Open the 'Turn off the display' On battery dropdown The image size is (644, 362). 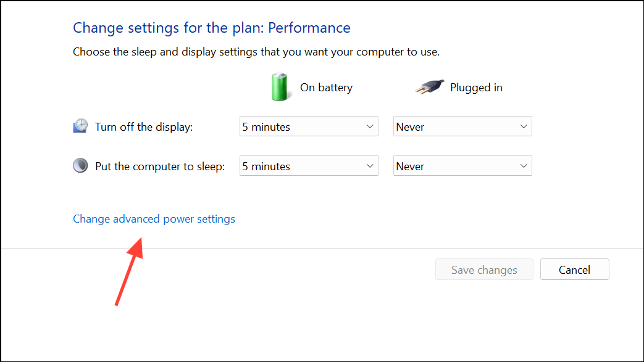[x=308, y=126]
